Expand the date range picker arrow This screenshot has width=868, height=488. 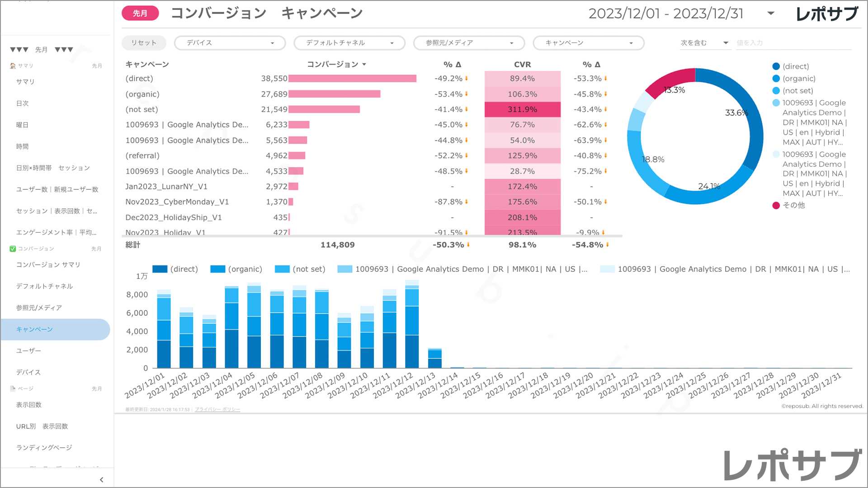pos(771,14)
